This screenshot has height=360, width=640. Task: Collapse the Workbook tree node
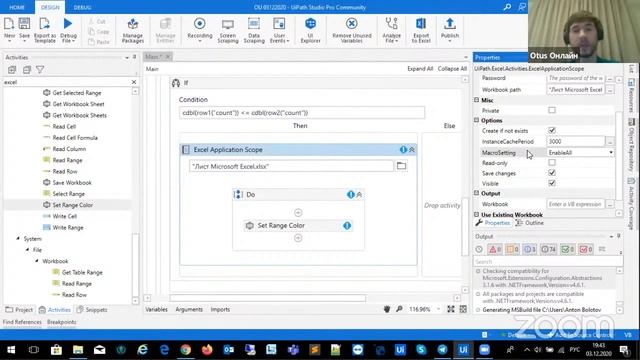37,261
